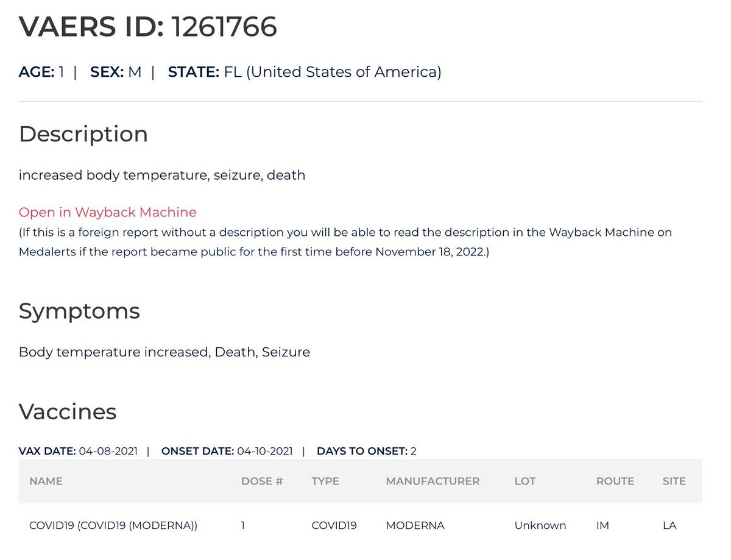Click the MODERNA manufacturer cell
731x560 pixels.
[x=415, y=525]
